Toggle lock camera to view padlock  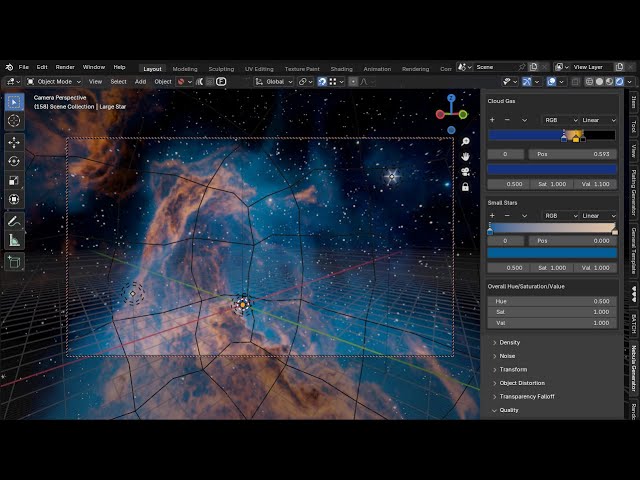(465, 187)
